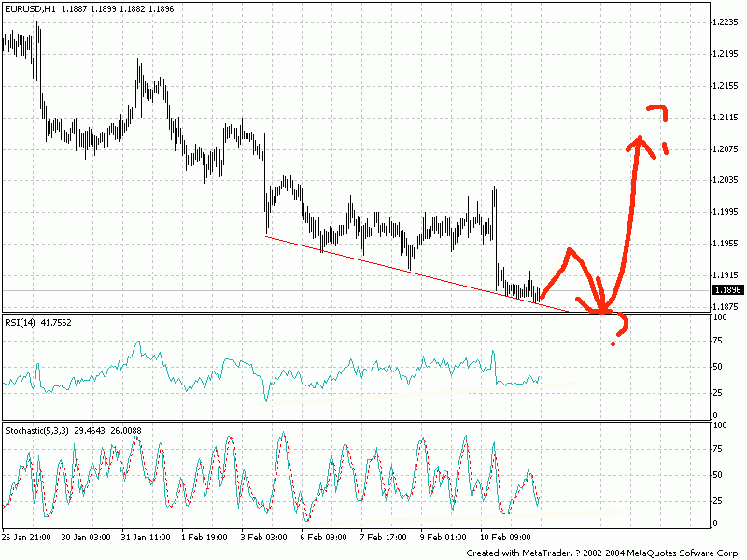Select the current price label 1.1896
The height and width of the screenshot is (560, 747).
(x=728, y=289)
